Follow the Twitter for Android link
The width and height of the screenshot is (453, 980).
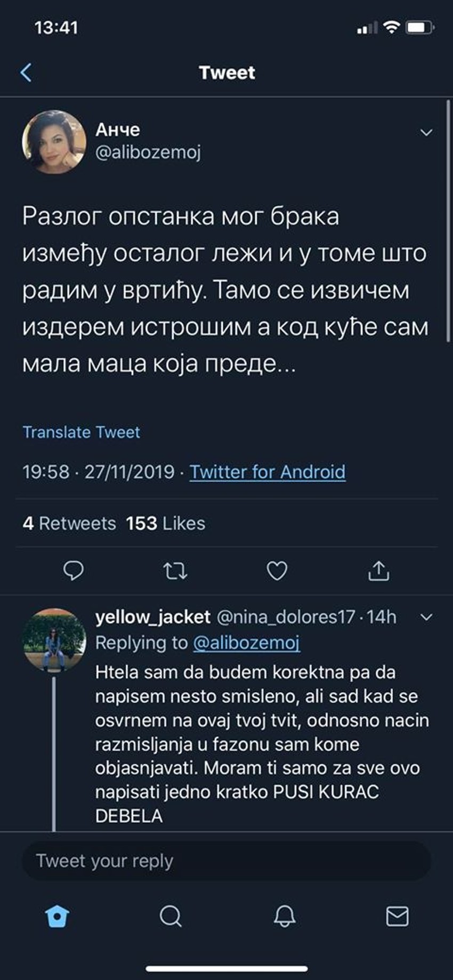pyautogui.click(x=268, y=472)
